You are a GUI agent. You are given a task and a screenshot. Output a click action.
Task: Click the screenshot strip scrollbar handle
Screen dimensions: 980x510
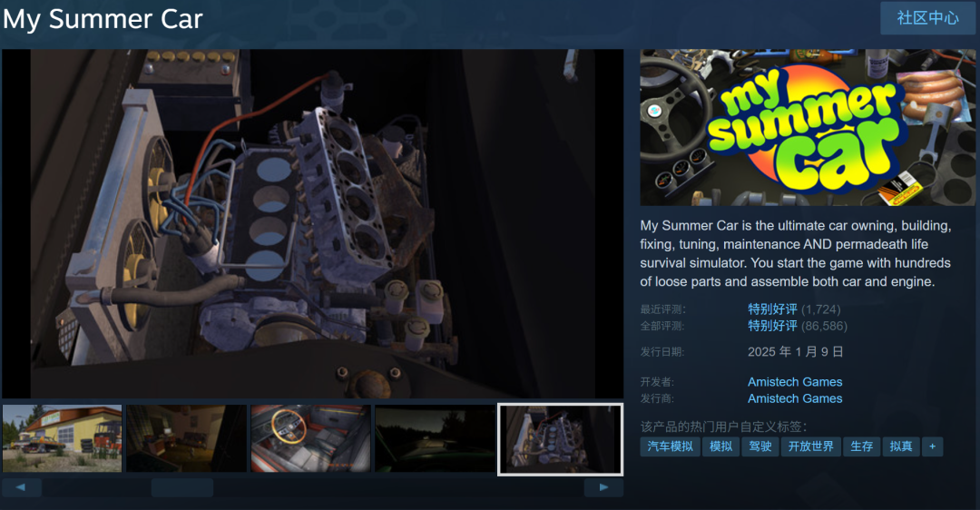[181, 487]
